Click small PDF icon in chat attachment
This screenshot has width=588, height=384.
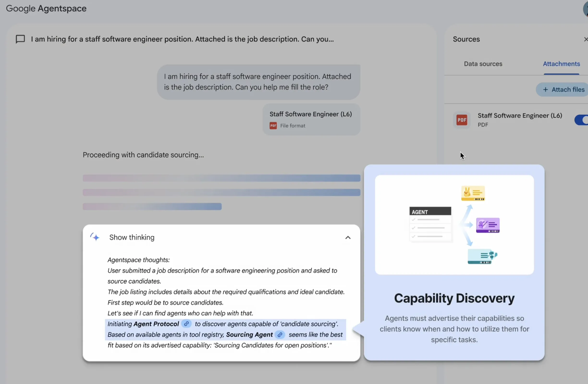[x=273, y=126]
